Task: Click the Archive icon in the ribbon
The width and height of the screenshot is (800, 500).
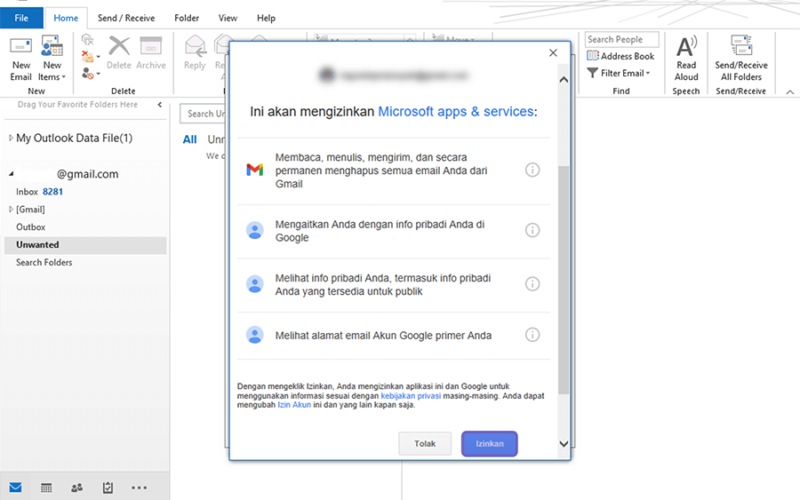Action: click(151, 46)
